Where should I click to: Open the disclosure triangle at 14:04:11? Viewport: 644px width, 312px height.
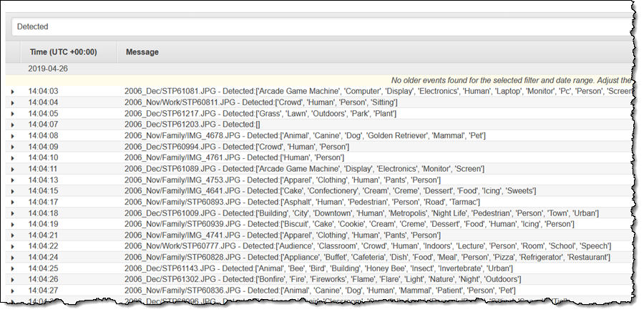click(x=13, y=169)
